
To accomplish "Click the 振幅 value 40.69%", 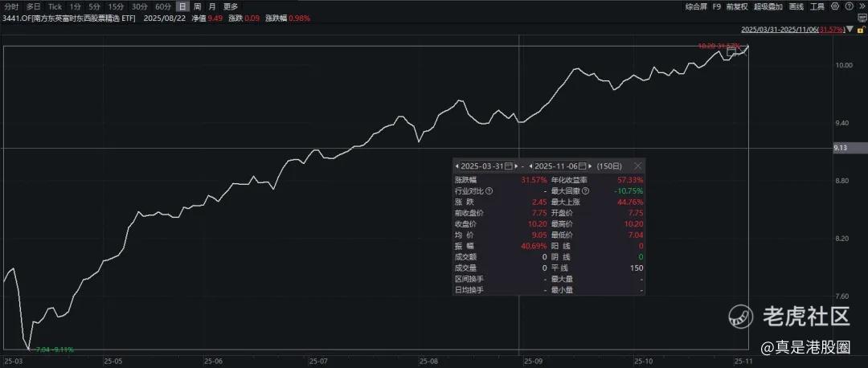I will click(534, 246).
